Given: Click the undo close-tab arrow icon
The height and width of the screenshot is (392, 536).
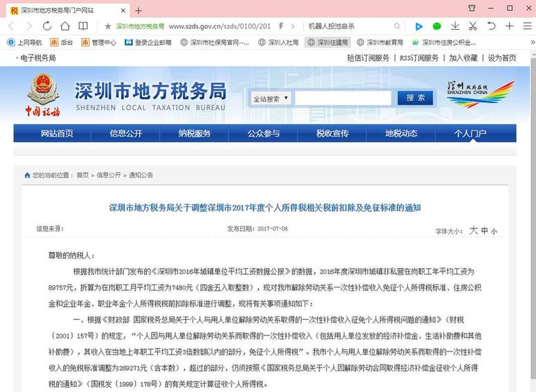Looking at the screenshot, I should click(491, 26).
